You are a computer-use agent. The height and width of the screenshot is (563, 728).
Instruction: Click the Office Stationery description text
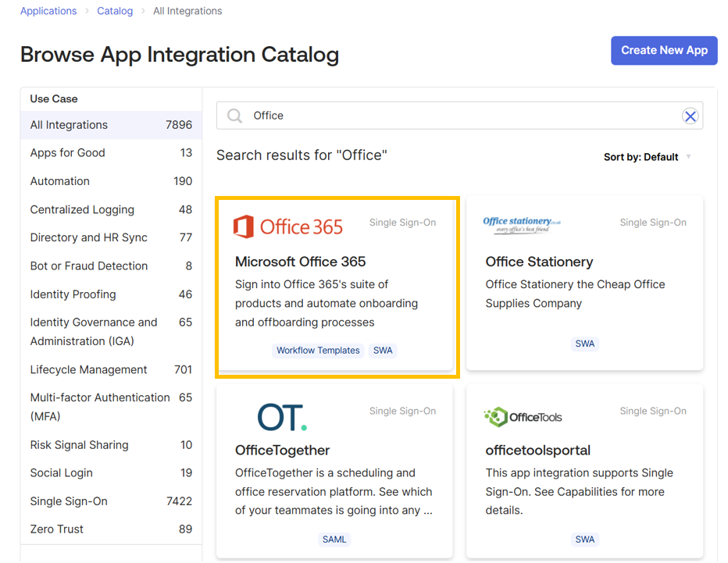point(575,294)
